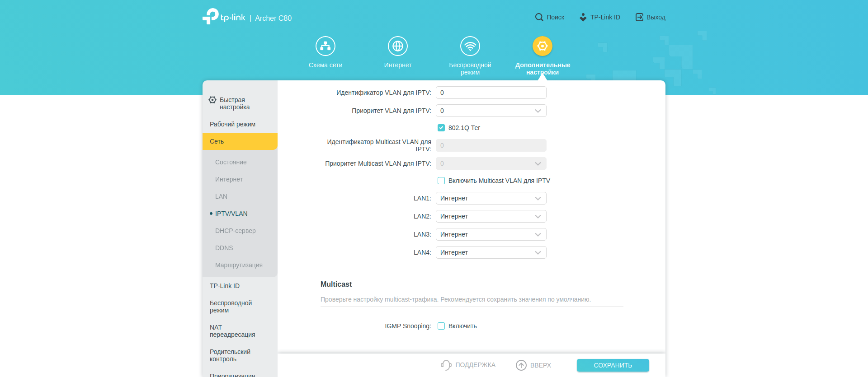Select Рабочий режим in the sidebar
Viewport: 868px width, 377px height.
tap(232, 124)
